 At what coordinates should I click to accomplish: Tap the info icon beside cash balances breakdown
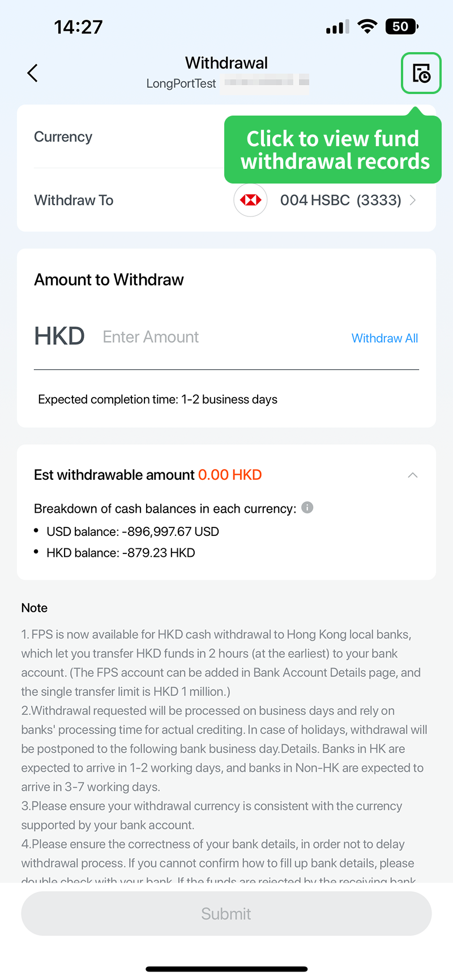pos(307,508)
